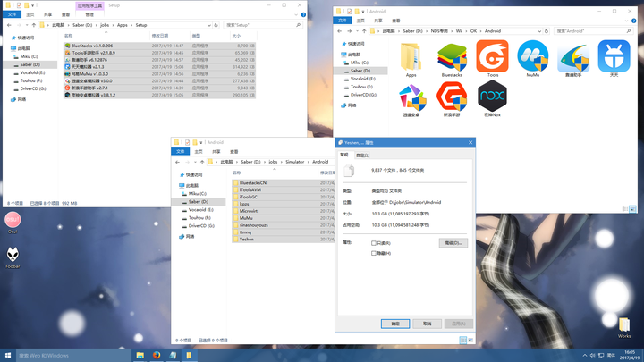Open the orange iTools shortcut icon

pos(492,56)
